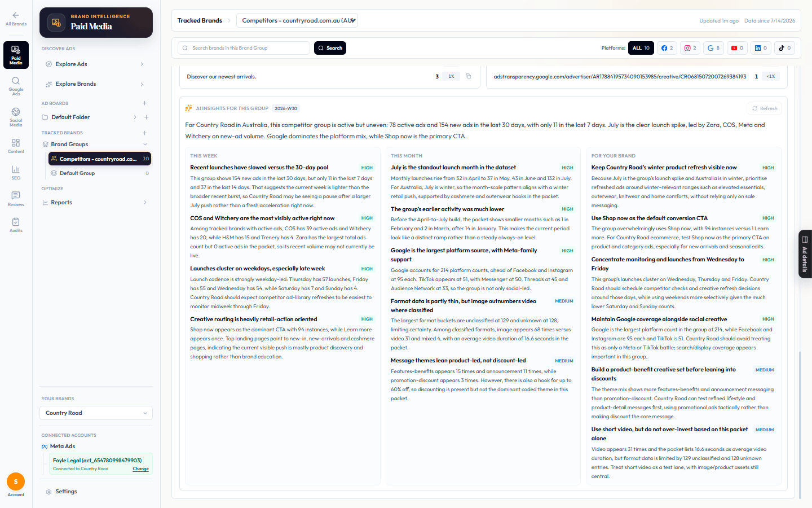The image size is (812, 508).
Task: Copy the 'Discover our newest arrivals' text
Action: click(468, 76)
